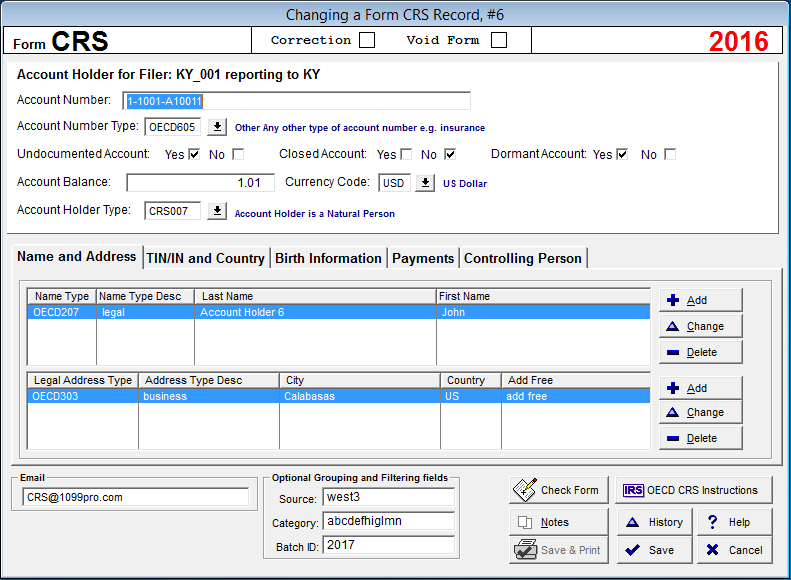This screenshot has height=580, width=791.
Task: Click the Cancel X icon
Action: click(712, 550)
